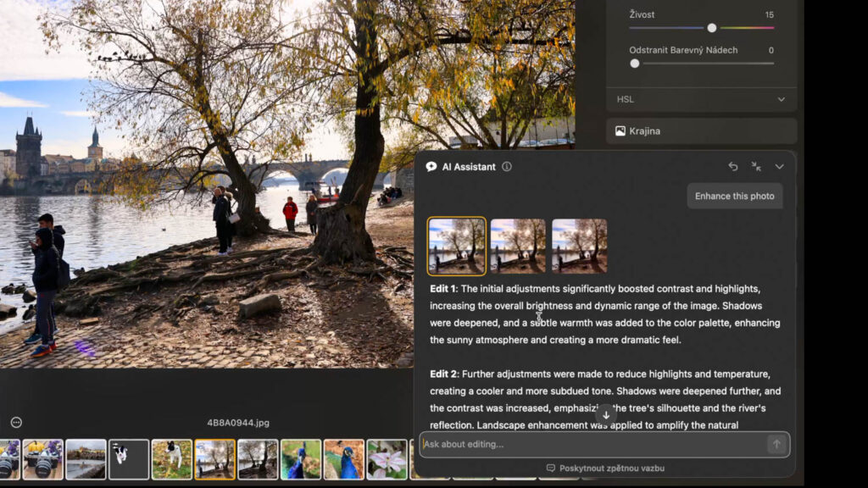
Task: Click the AI Assistant title
Action: pyautogui.click(x=469, y=167)
